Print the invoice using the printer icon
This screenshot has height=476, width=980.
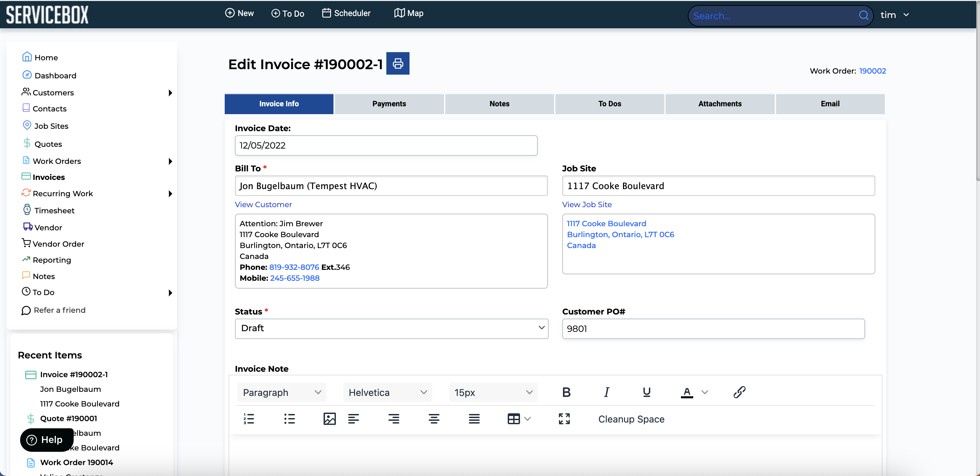click(x=398, y=63)
